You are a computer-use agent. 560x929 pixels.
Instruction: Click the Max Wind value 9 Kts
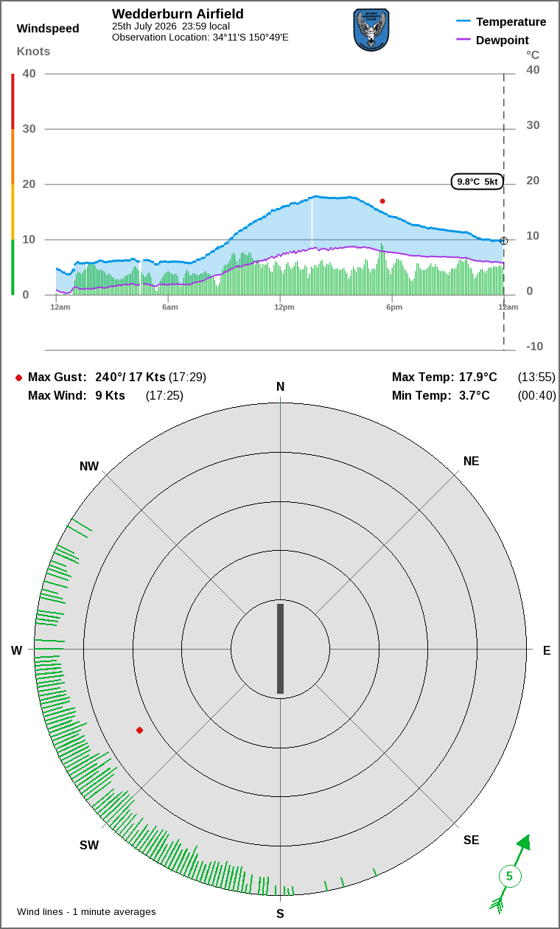click(110, 395)
